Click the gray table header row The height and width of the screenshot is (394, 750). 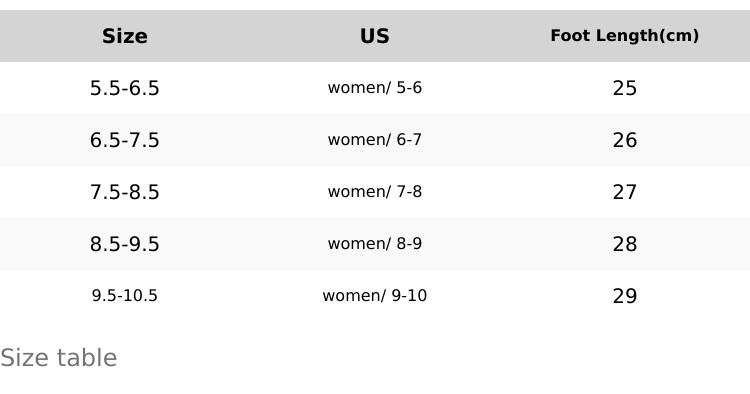375,36
